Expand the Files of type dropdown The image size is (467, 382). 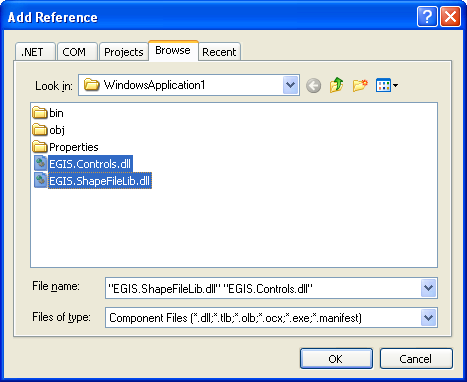(428, 317)
